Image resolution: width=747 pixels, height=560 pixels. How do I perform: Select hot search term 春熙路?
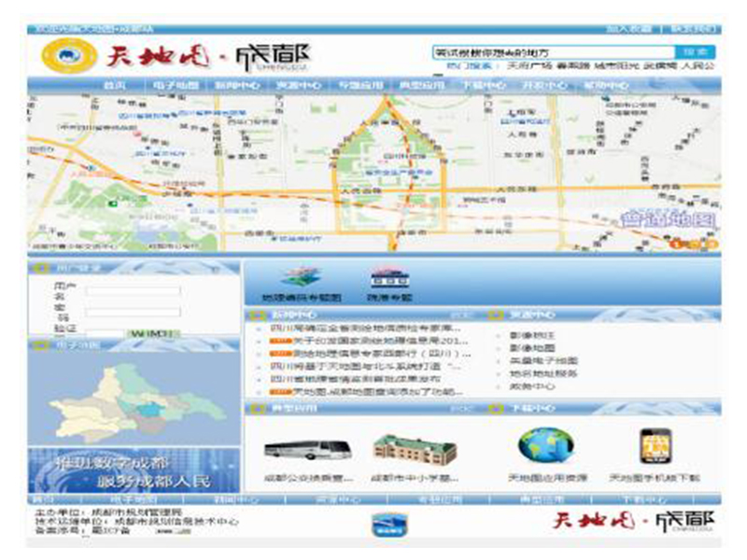(x=573, y=65)
